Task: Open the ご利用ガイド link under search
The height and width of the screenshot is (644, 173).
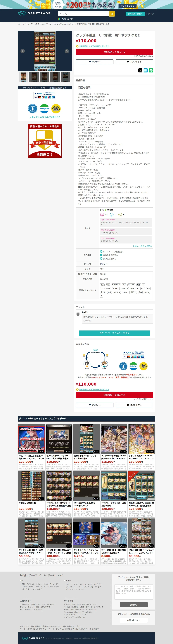Action: 67,19
